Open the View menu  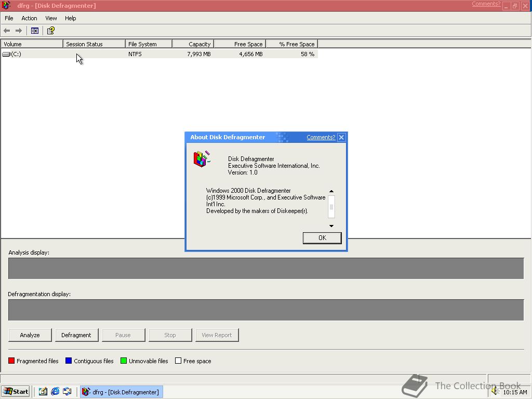point(51,18)
